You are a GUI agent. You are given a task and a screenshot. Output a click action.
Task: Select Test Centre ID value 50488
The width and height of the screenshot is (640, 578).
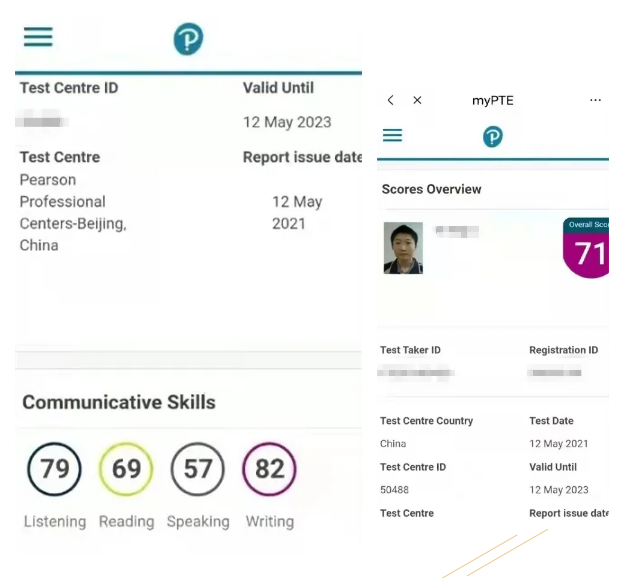pos(394,490)
